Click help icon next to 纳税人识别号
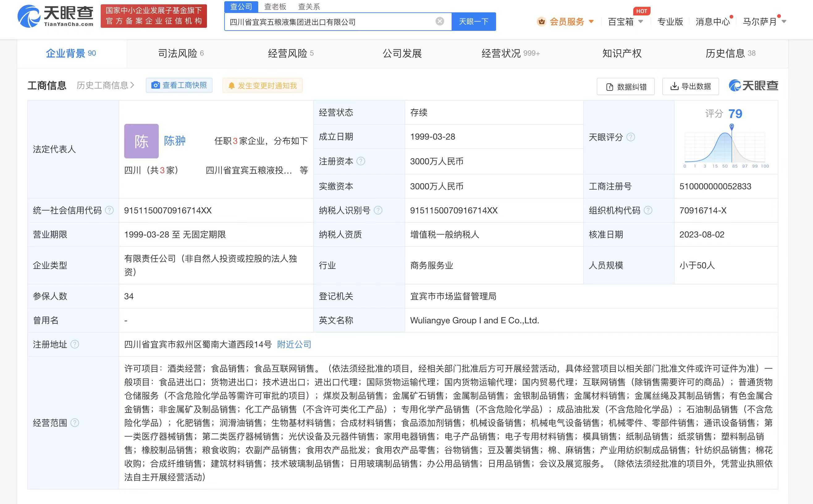 (378, 210)
